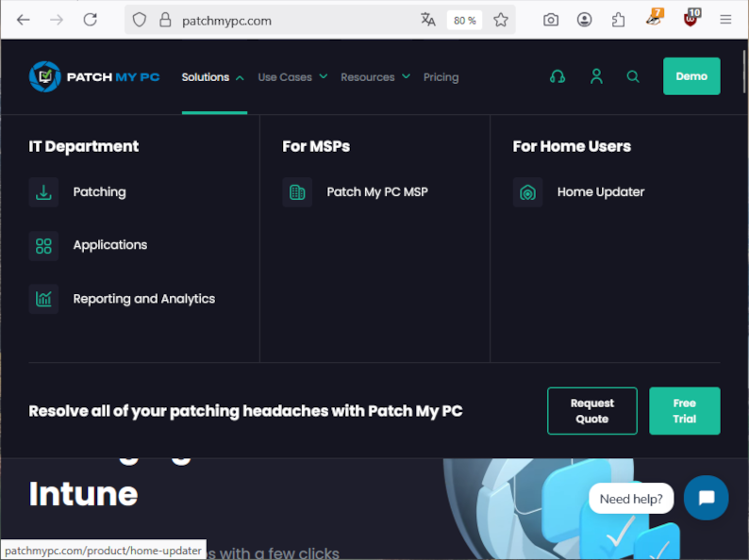The image size is (749, 560).
Task: Click extension icon with badge 7
Action: [654, 18]
